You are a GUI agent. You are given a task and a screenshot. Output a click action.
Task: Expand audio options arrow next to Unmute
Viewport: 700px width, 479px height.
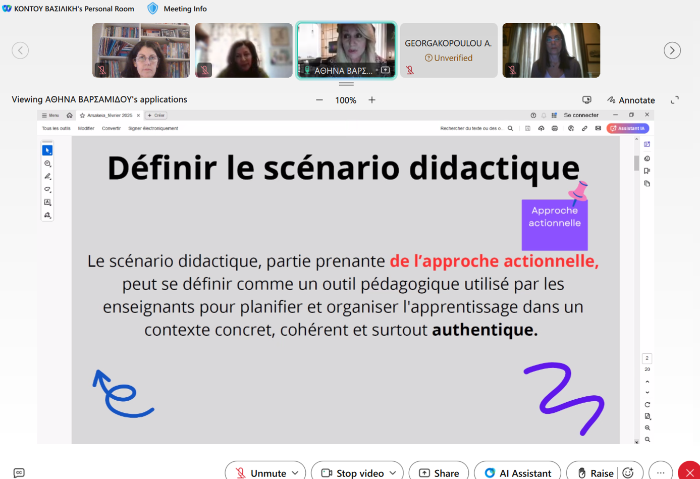click(297, 473)
